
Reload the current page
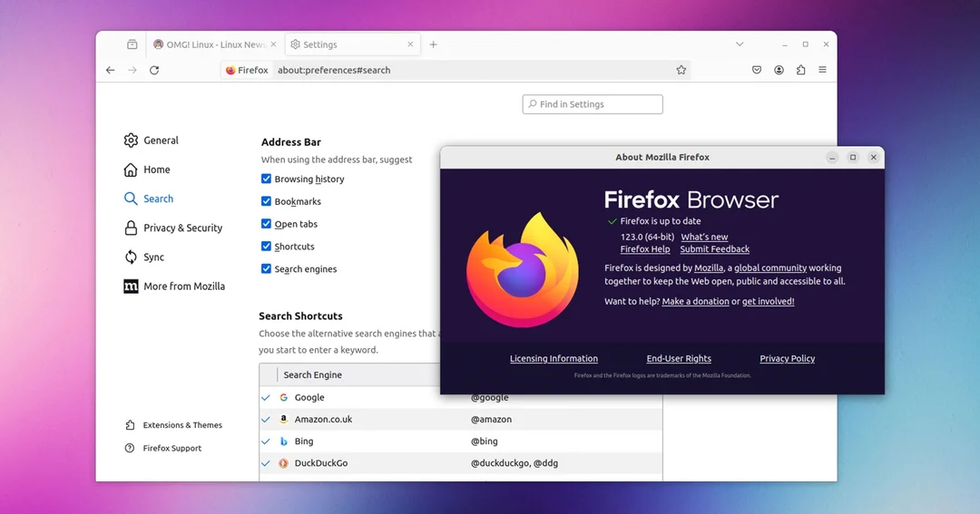pos(154,70)
